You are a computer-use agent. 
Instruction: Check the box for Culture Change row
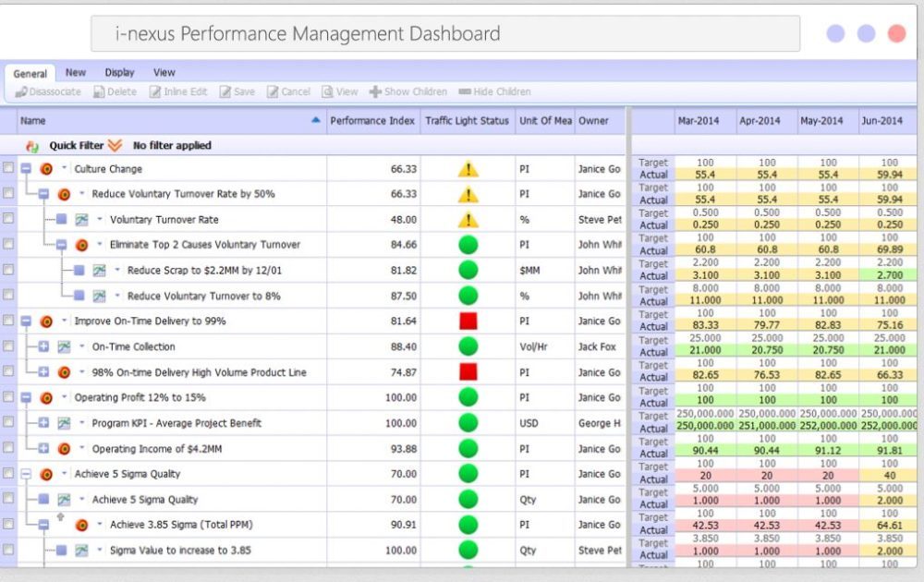[x=8, y=168]
